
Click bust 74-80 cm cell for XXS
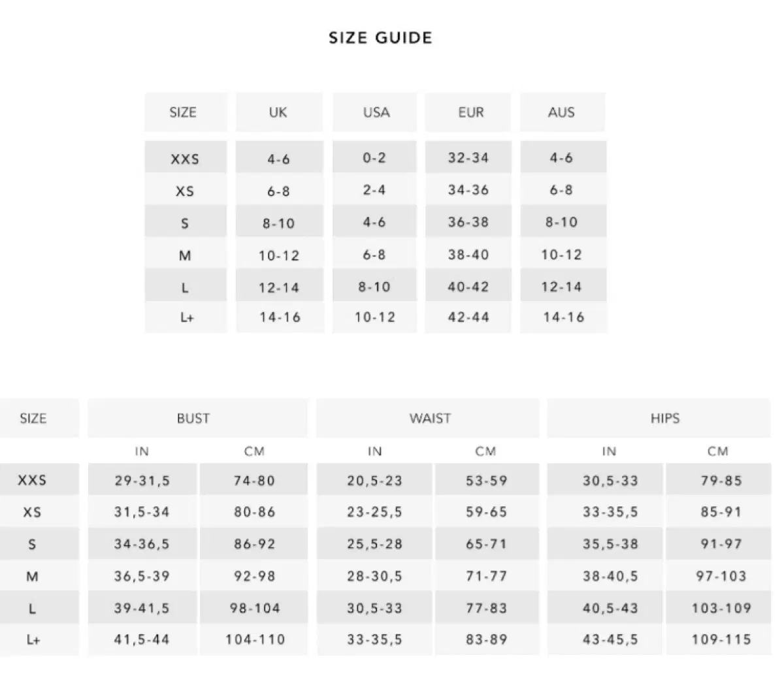254,481
